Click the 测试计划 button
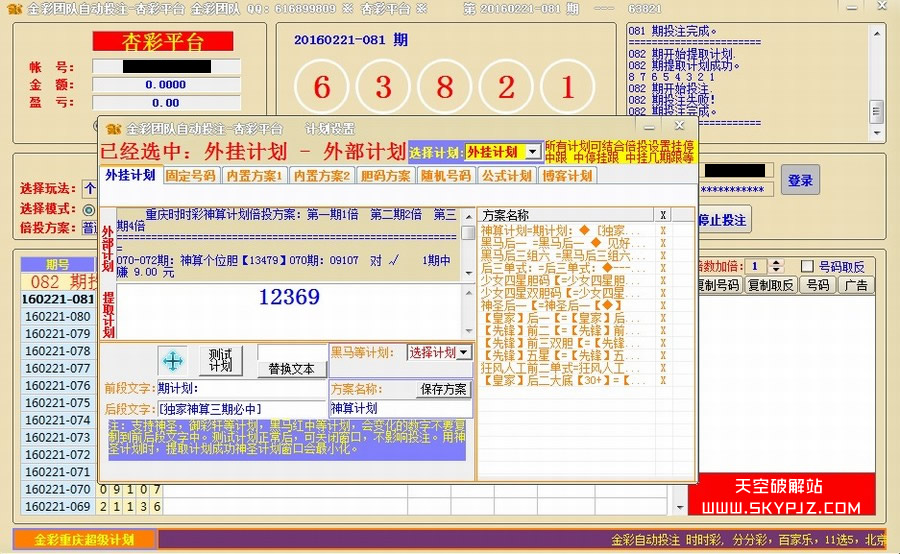The image size is (900, 554). tap(220, 360)
